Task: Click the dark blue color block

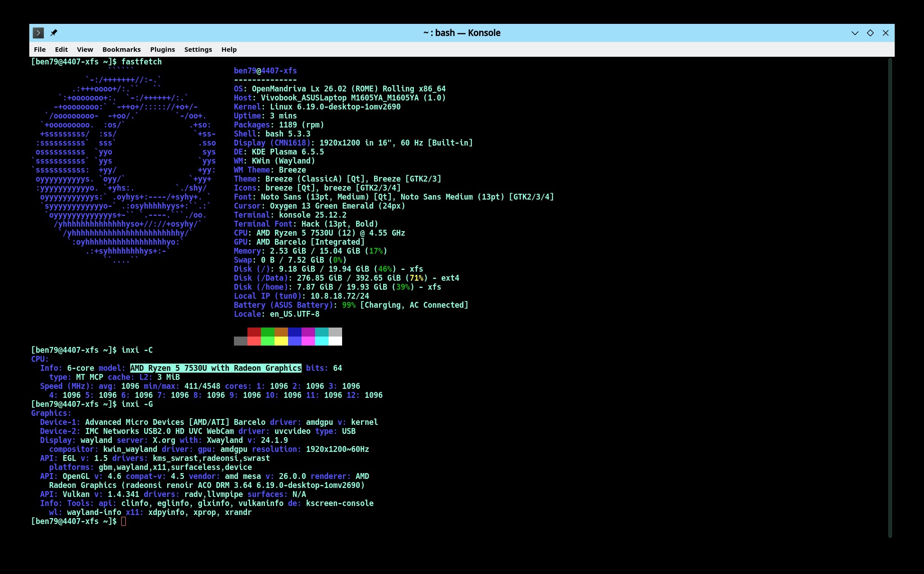Action: (295, 332)
